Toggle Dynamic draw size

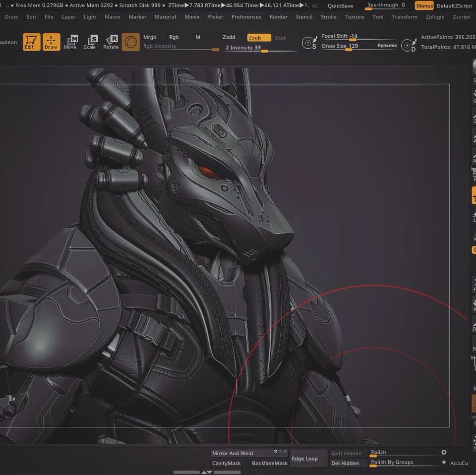[x=387, y=45]
